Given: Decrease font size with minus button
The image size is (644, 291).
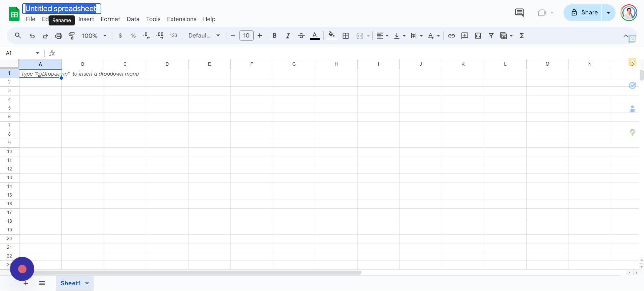Looking at the screenshot, I should pos(233,36).
